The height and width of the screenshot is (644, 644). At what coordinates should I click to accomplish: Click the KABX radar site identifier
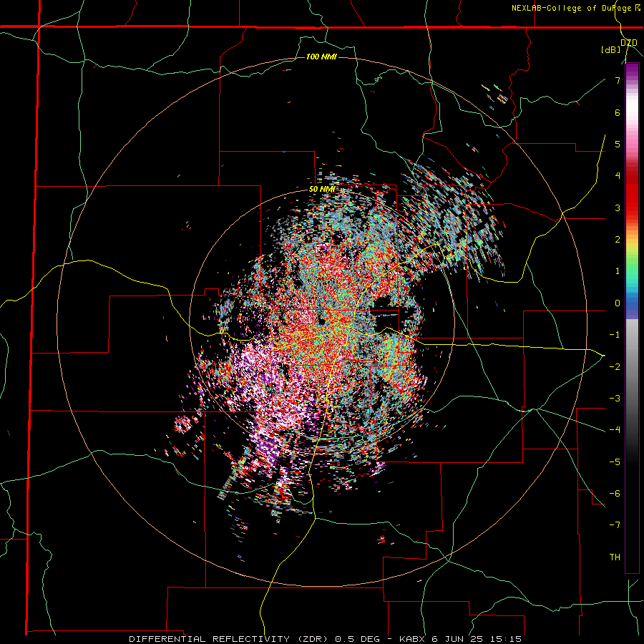[411, 639]
